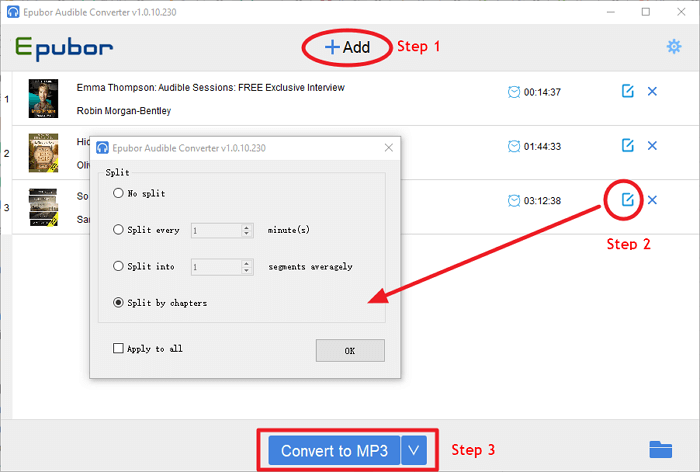Click the clock icon beside 03:12:38
This screenshot has height=472, width=700.
(514, 201)
